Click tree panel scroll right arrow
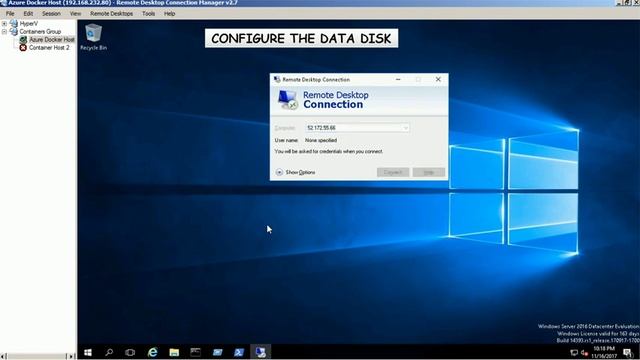This screenshot has height=360, width=640. tap(71, 356)
